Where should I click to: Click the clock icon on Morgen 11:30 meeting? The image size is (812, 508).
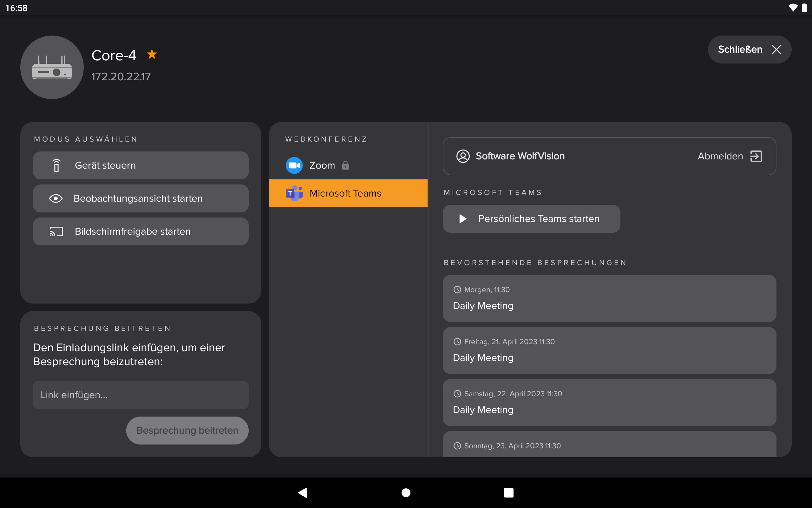point(457,290)
